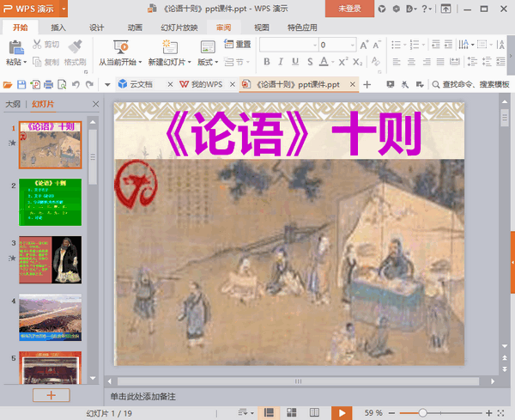Open the font name combo box dropdown
515x420 pixels.
tap(315, 45)
